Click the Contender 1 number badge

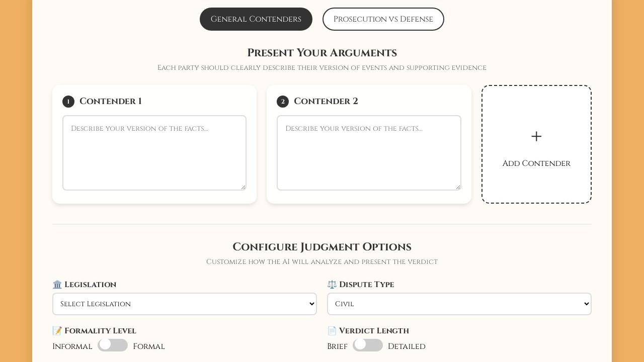point(68,102)
